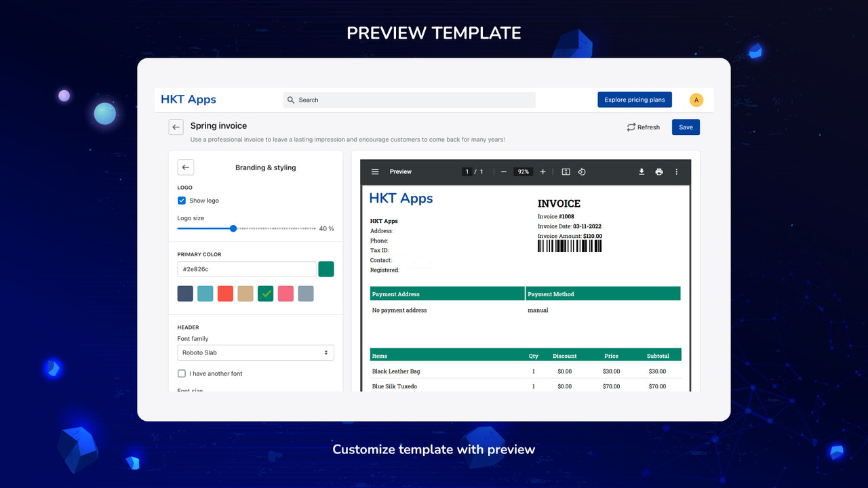The image size is (868, 488).
Task: Download the invoice as PDF
Action: click(642, 171)
